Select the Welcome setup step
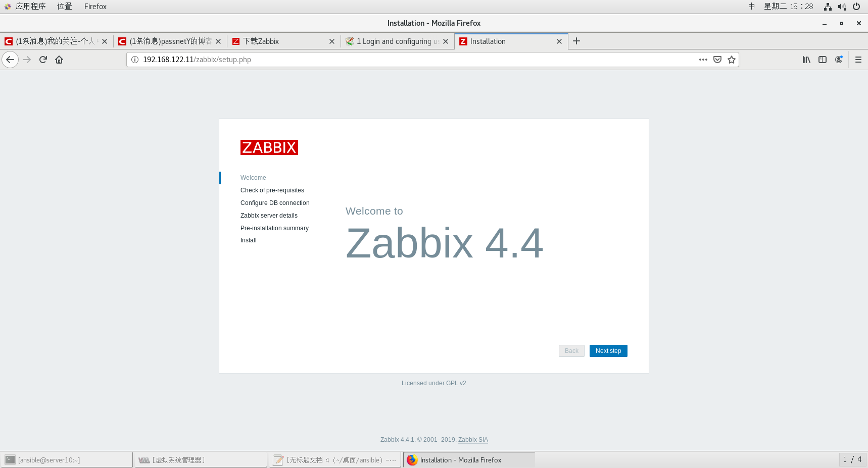 click(x=253, y=178)
